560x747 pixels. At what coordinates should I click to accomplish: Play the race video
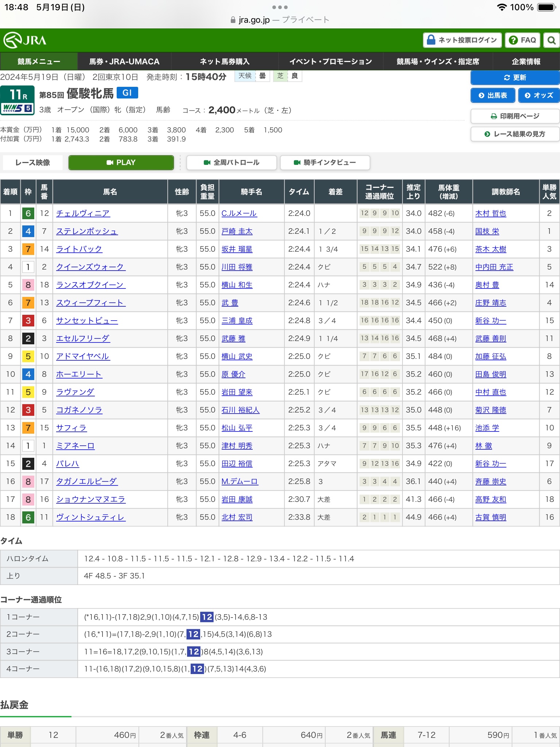121,162
